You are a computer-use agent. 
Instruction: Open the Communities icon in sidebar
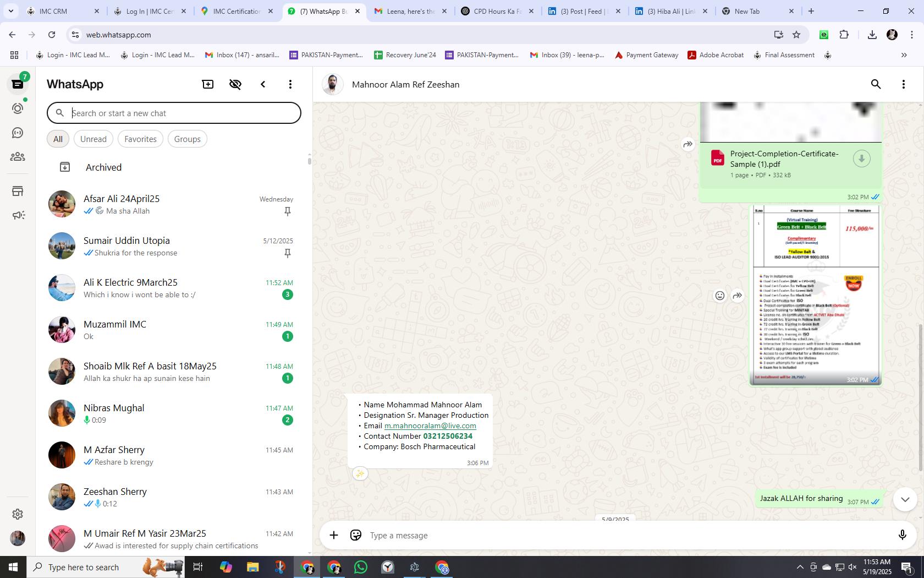[18, 157]
